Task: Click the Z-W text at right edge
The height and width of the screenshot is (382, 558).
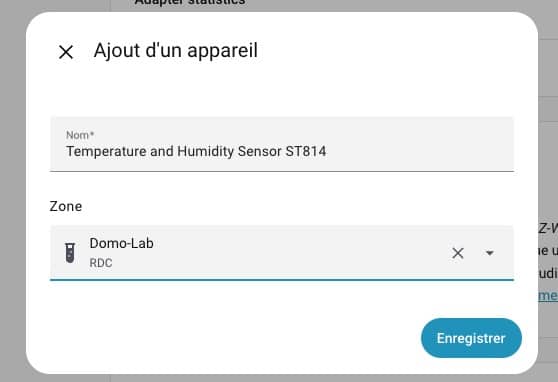Action: (548, 228)
